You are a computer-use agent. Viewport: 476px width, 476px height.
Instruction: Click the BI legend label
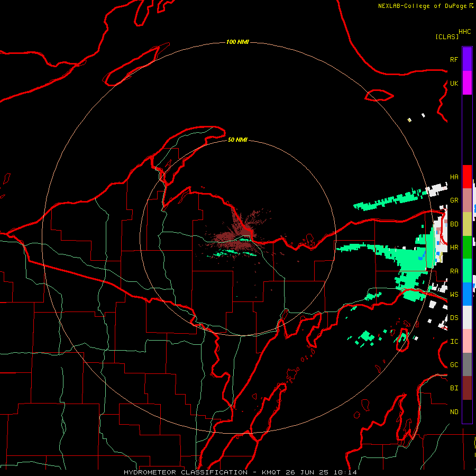(454, 388)
